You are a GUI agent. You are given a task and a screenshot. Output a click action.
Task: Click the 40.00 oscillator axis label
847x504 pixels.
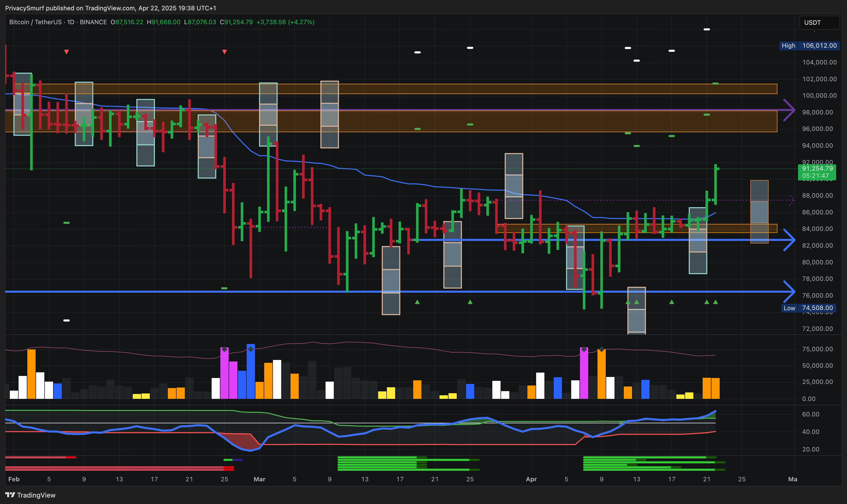811,432
